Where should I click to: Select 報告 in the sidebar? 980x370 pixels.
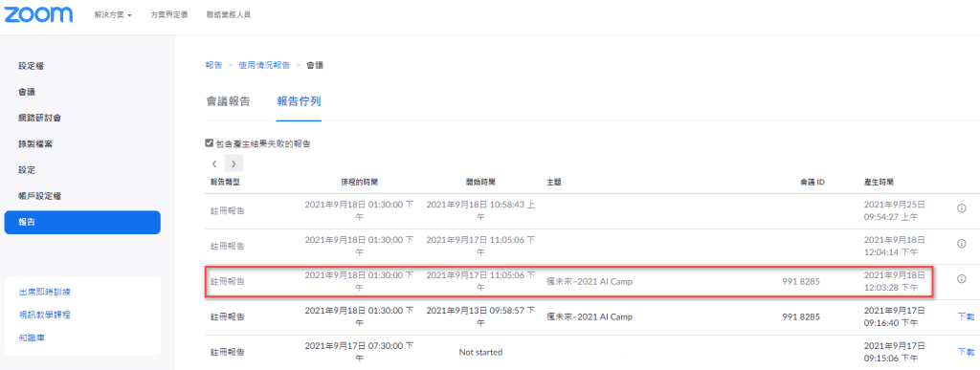pos(82,222)
